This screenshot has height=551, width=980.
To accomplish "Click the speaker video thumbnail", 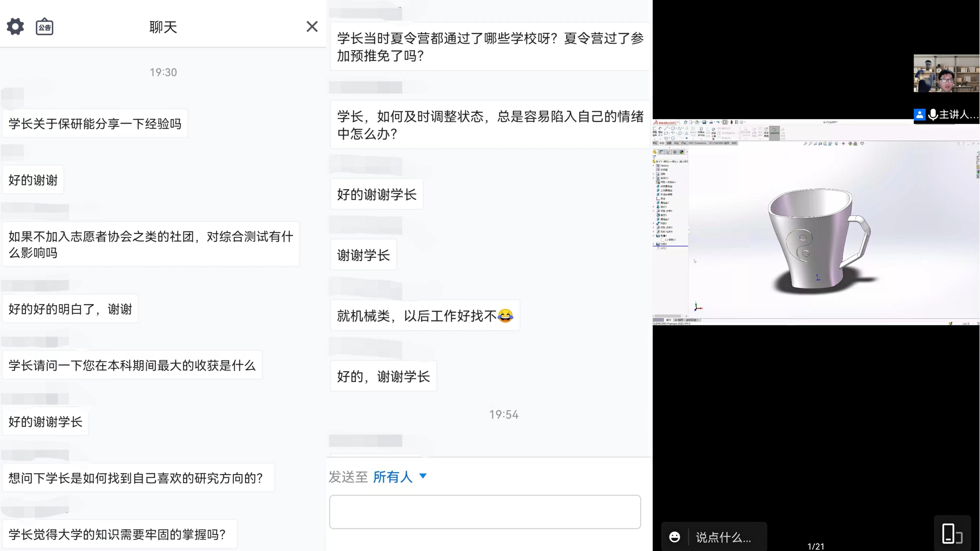I will coord(946,73).
